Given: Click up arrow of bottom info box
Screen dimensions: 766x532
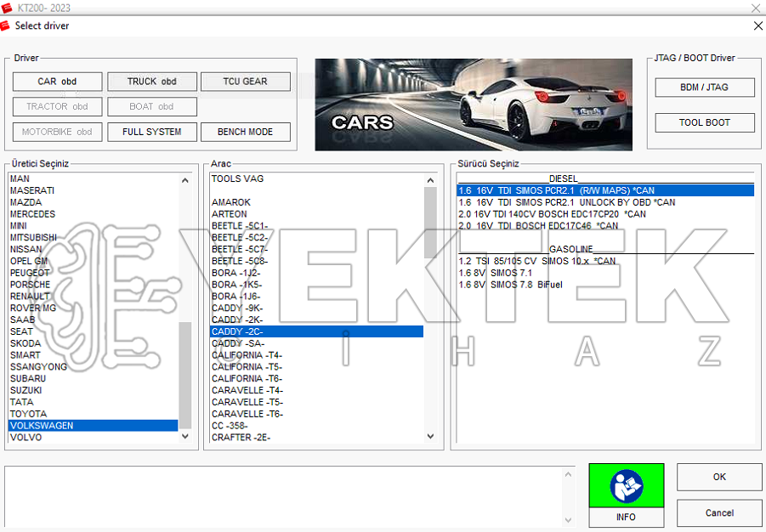Looking at the screenshot, I should (568, 474).
